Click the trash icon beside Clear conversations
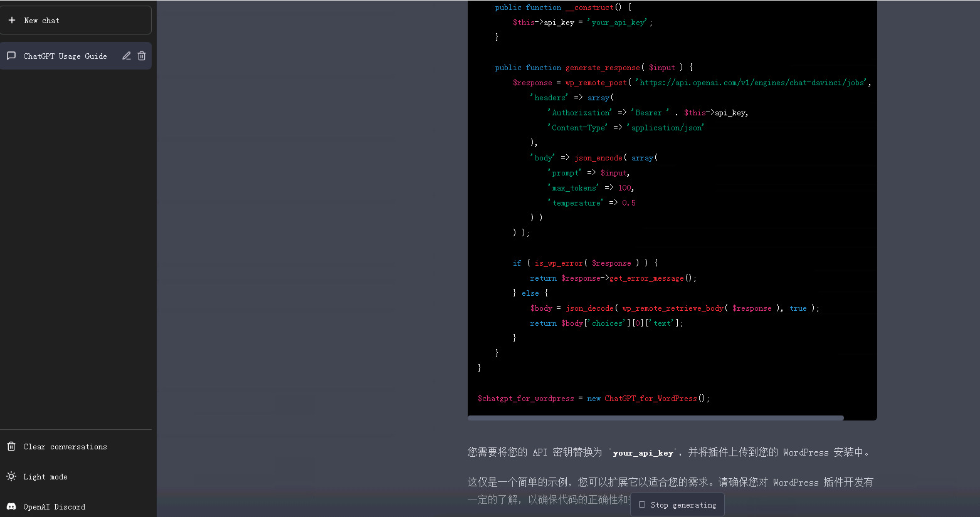This screenshot has height=517, width=980. (11, 446)
